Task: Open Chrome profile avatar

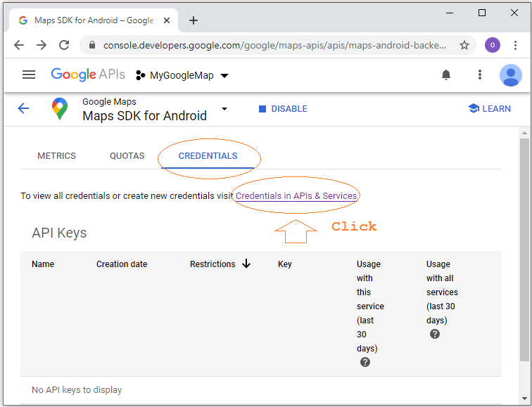Action: coord(493,45)
